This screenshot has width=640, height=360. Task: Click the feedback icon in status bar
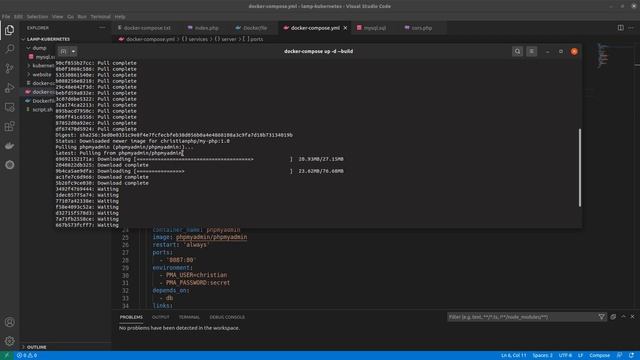coord(620,355)
